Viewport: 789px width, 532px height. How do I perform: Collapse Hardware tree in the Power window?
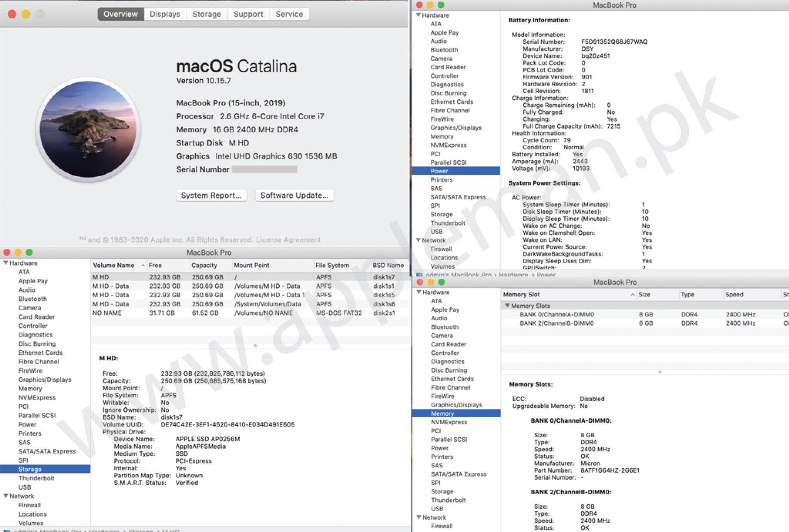(418, 15)
